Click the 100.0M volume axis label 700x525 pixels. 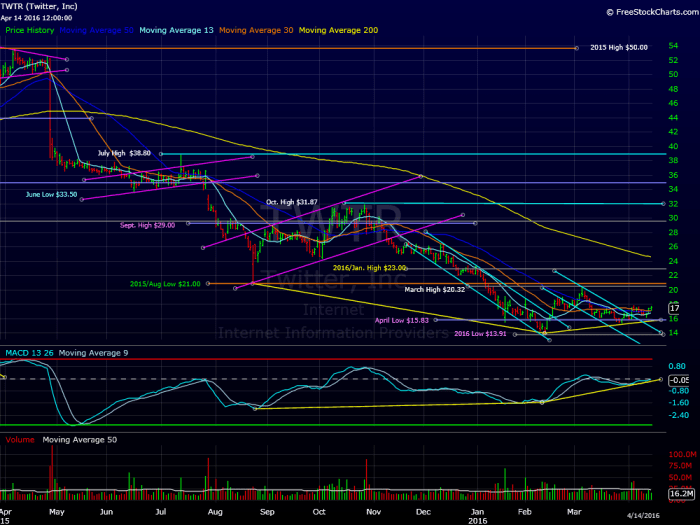(x=682, y=454)
